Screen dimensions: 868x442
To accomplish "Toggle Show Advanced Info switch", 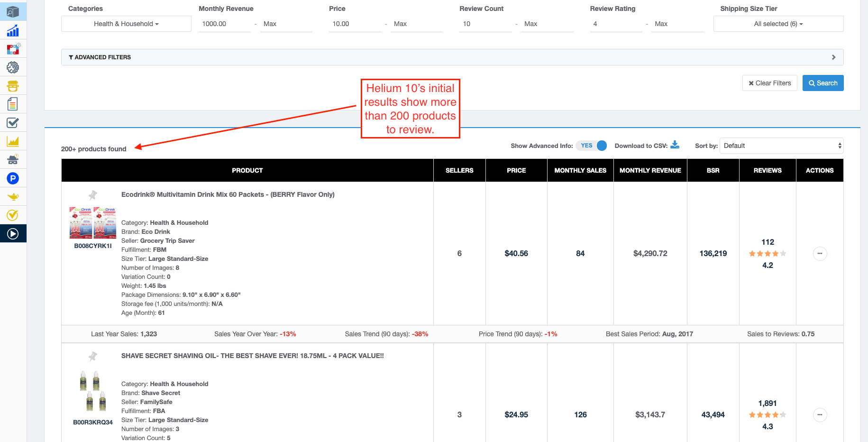I will click(592, 146).
